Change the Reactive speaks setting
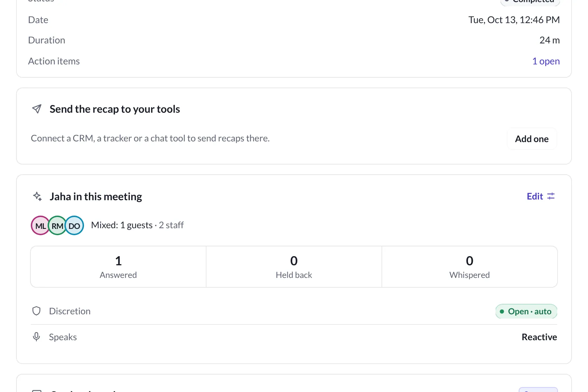 [539, 337]
